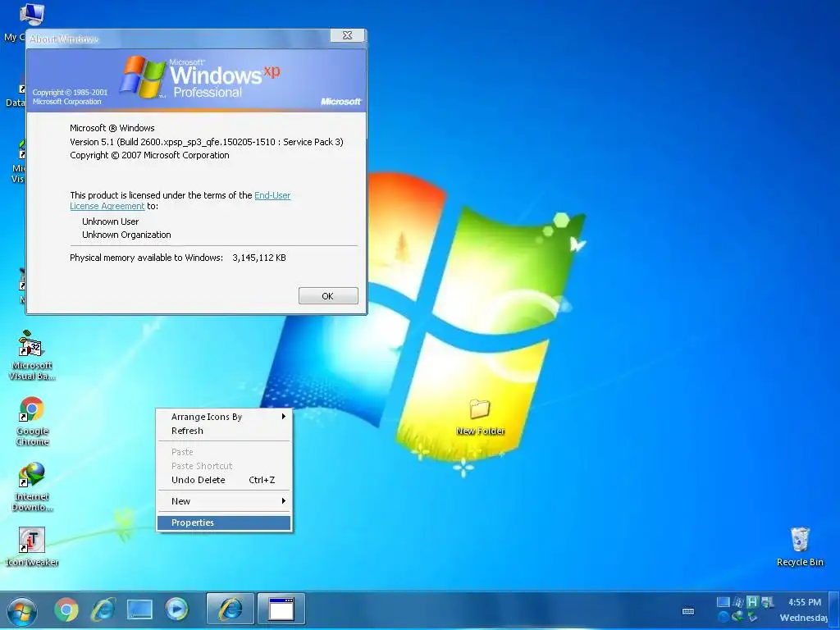Click the About Windows title bar
This screenshot has width=840, height=630.
pos(177,39)
